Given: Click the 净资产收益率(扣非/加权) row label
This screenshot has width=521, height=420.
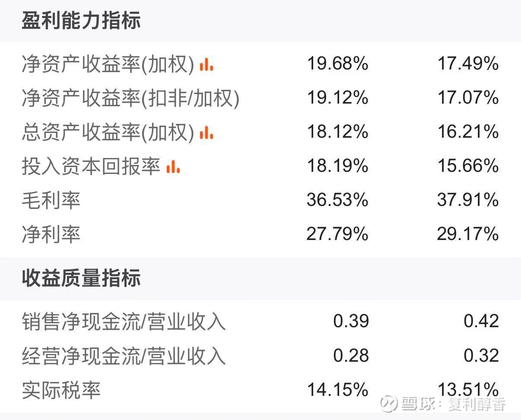Looking at the screenshot, I should 130,98.
